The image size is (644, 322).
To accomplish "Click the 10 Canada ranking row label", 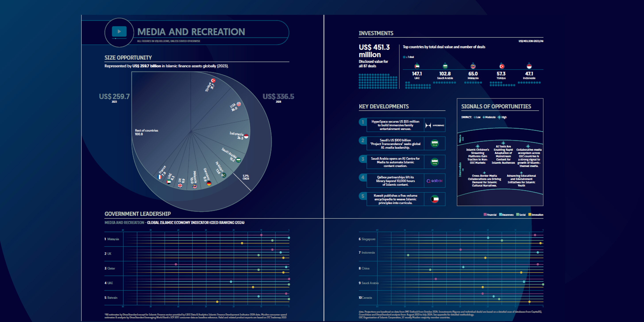I will pos(365,297).
